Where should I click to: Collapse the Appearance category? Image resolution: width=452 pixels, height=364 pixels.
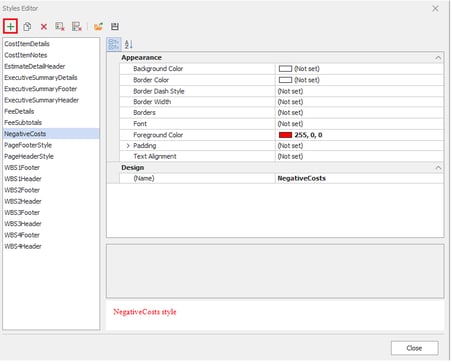[438, 58]
